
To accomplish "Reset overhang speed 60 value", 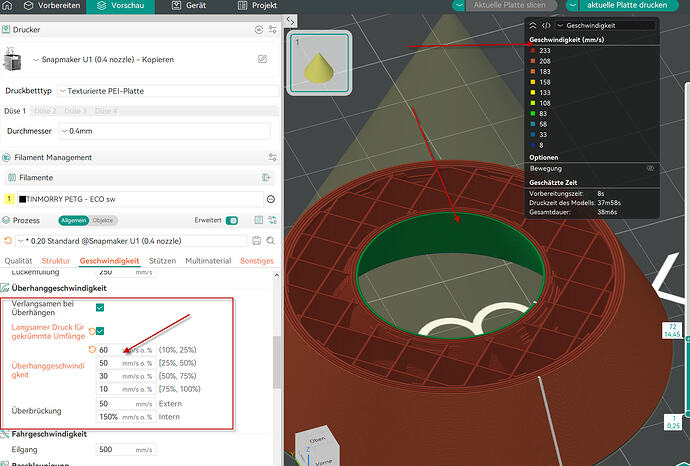I will [92, 349].
